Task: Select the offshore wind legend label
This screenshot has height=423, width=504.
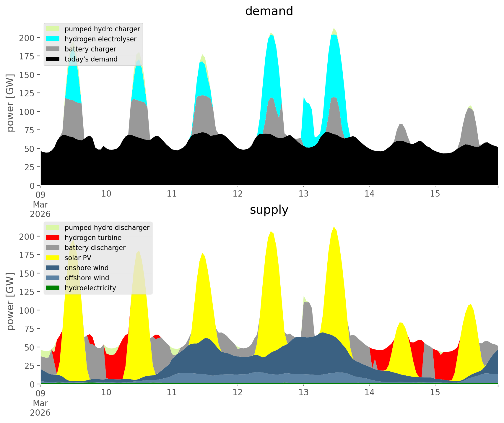Action: tap(87, 278)
